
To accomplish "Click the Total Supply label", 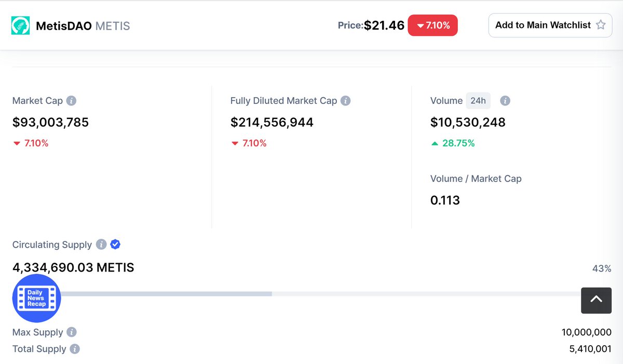I will 39,349.
